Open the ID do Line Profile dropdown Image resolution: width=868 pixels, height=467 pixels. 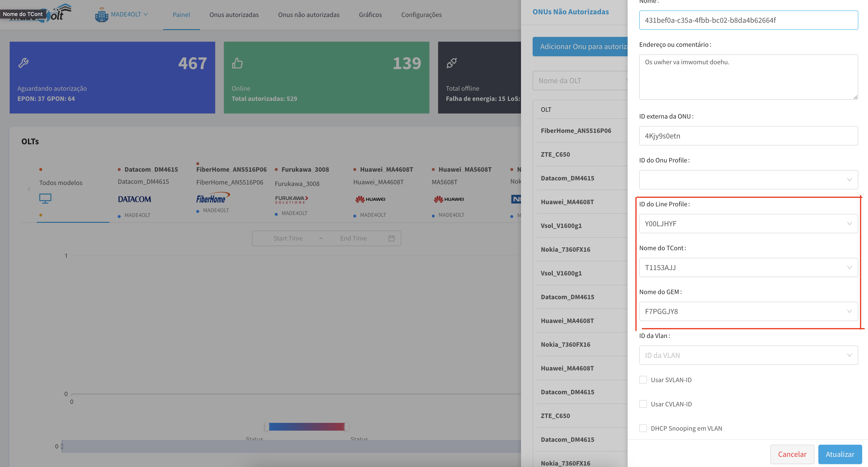pos(748,224)
